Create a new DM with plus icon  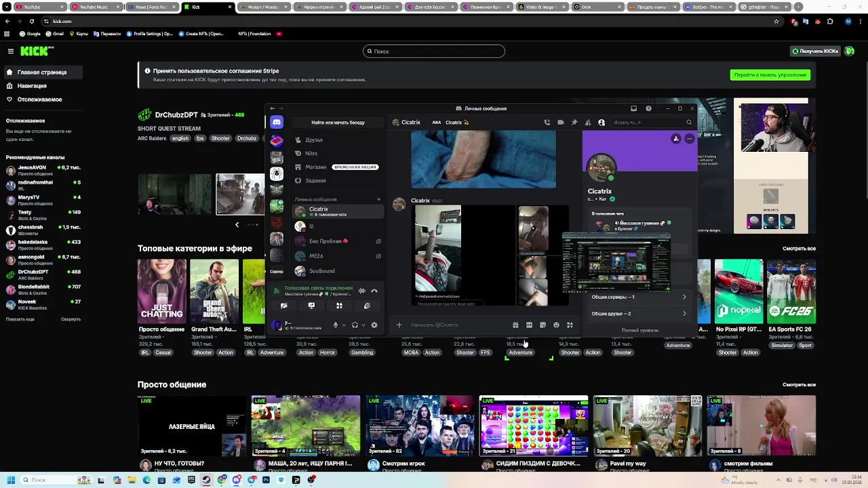pos(378,199)
